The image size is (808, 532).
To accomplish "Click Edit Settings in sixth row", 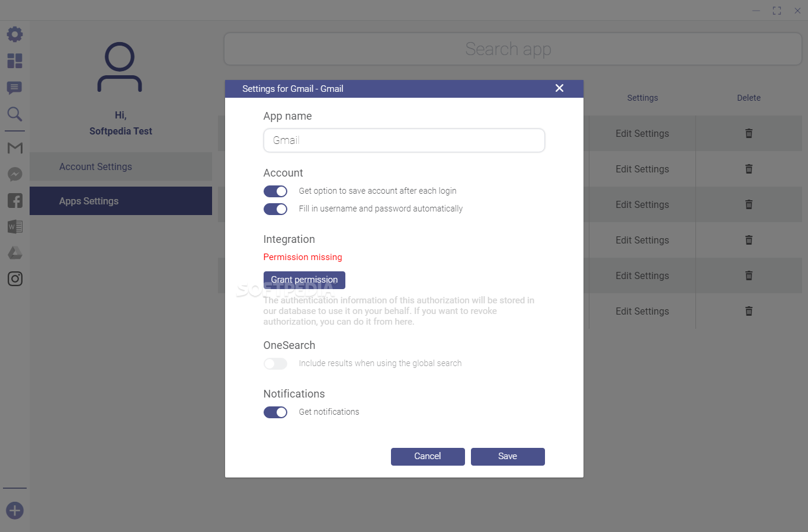I will pyautogui.click(x=642, y=311).
